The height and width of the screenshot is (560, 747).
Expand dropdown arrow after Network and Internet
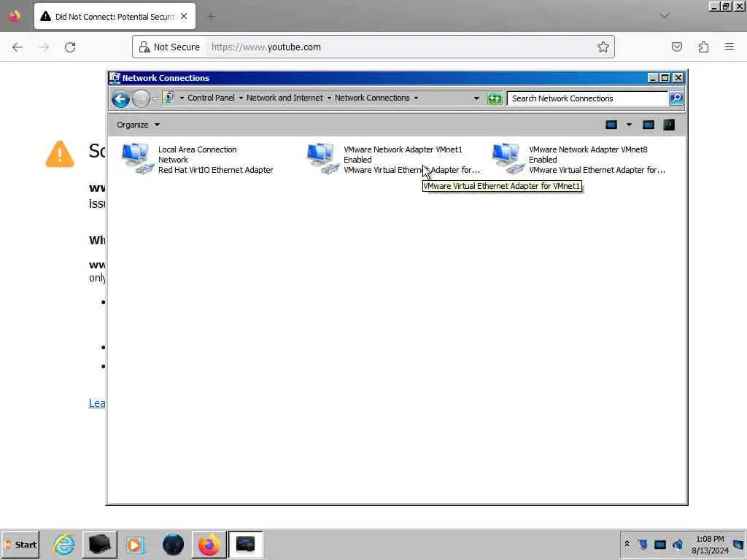click(x=329, y=98)
